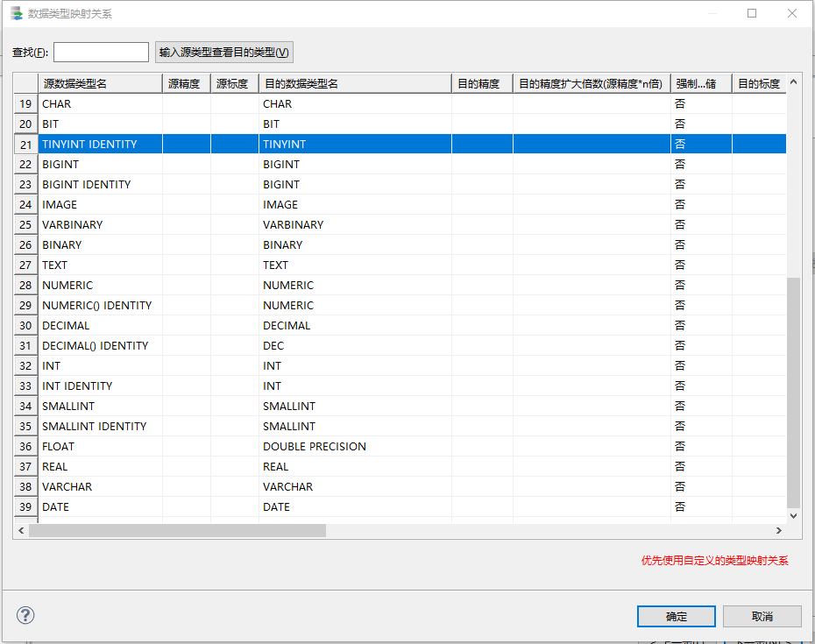Click the 目的标度 column header
This screenshot has height=644, width=815.
[x=759, y=84]
